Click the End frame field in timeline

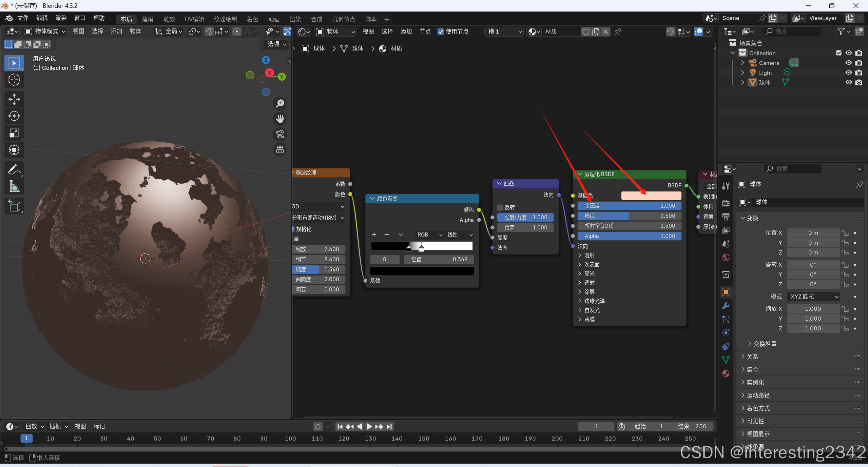click(692, 427)
